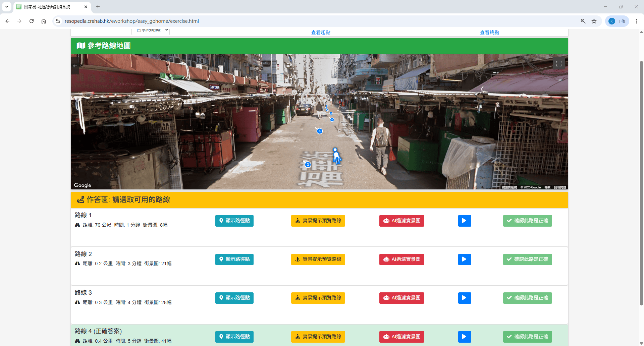Run AI filter on Route 3 images
644x346 pixels.
pyautogui.click(x=401, y=298)
